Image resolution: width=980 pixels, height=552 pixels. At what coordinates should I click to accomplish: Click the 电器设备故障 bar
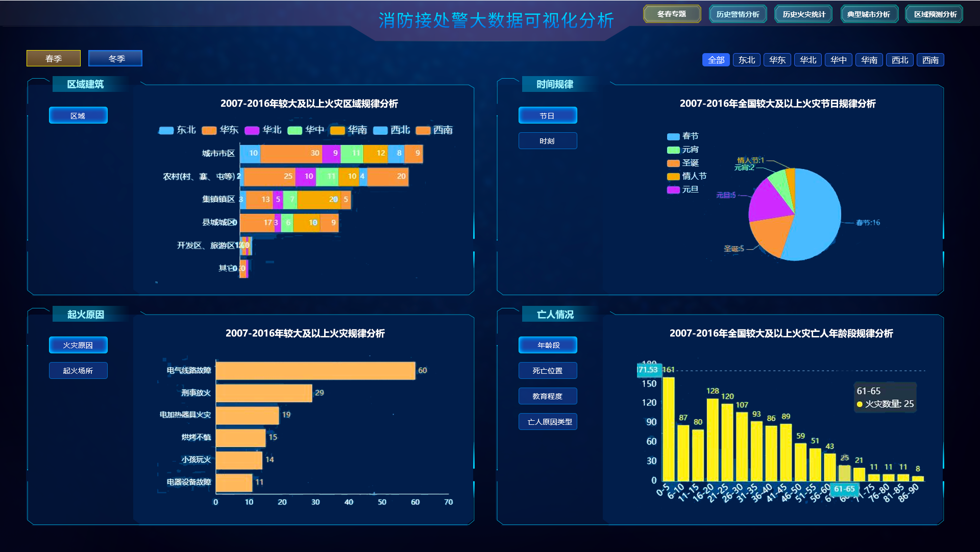[x=234, y=483]
